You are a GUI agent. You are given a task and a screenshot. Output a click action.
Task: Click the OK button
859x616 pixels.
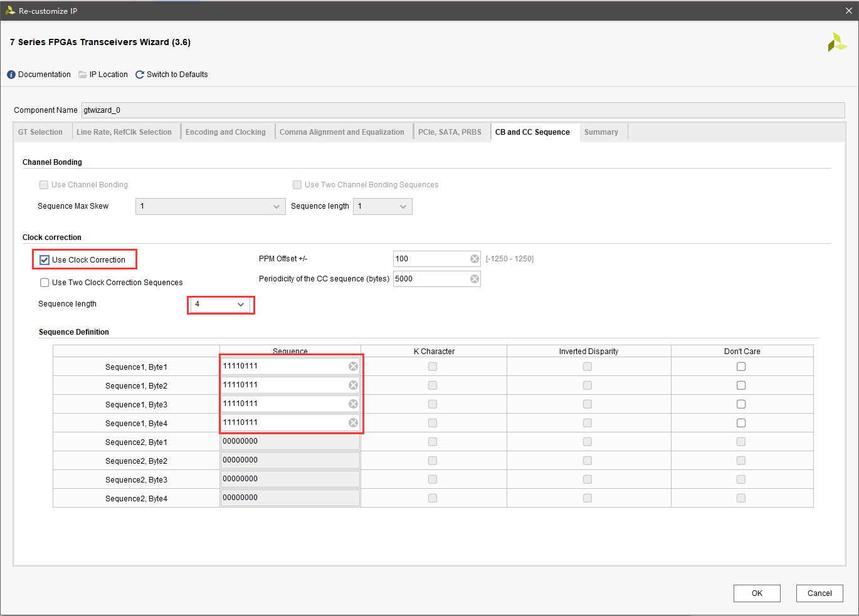click(x=757, y=593)
